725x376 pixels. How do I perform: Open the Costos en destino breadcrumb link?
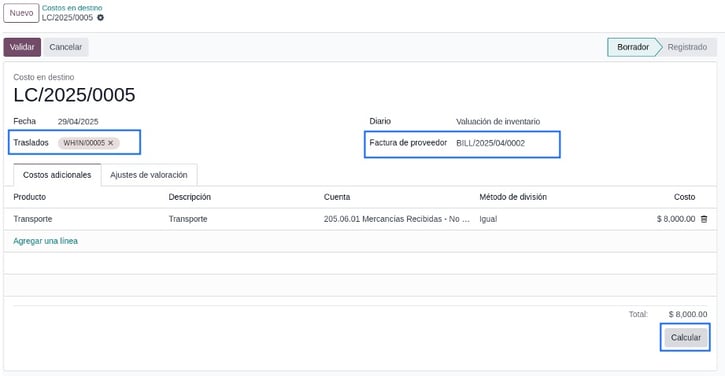click(72, 8)
